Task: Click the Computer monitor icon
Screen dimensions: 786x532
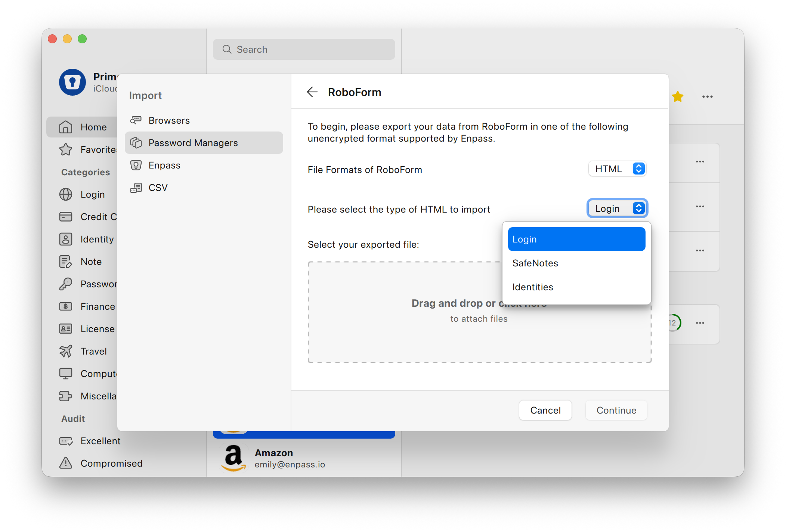Action: click(x=66, y=374)
